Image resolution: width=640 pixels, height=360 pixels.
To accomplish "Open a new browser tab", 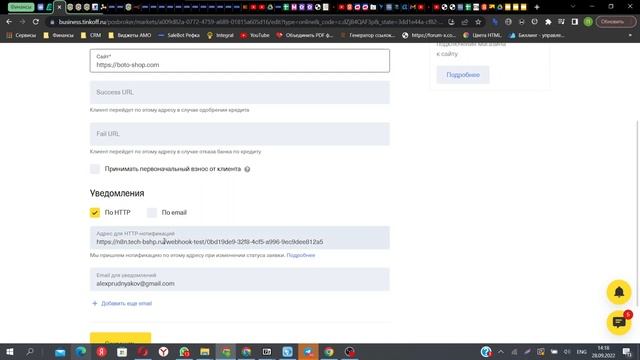I will (x=537, y=7).
